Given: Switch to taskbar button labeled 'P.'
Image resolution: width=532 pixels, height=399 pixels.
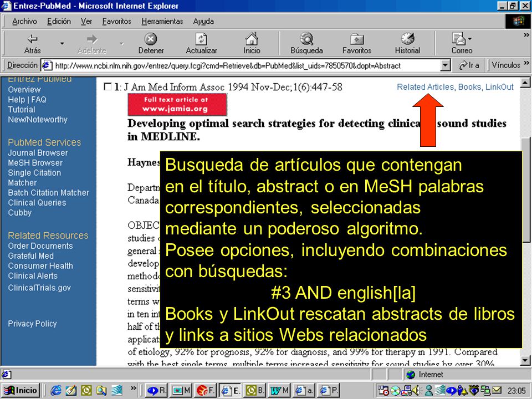Looking at the screenshot, I should coord(329,390).
